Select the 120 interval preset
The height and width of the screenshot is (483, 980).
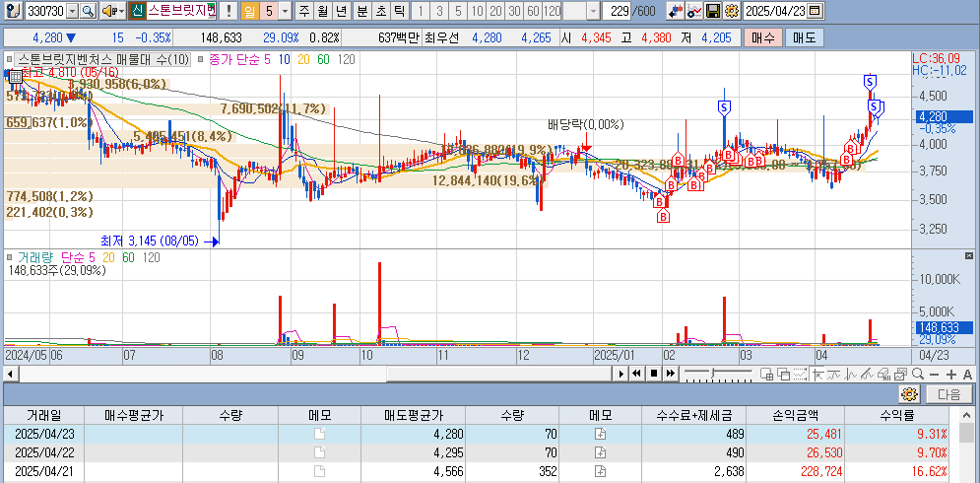coord(552,11)
